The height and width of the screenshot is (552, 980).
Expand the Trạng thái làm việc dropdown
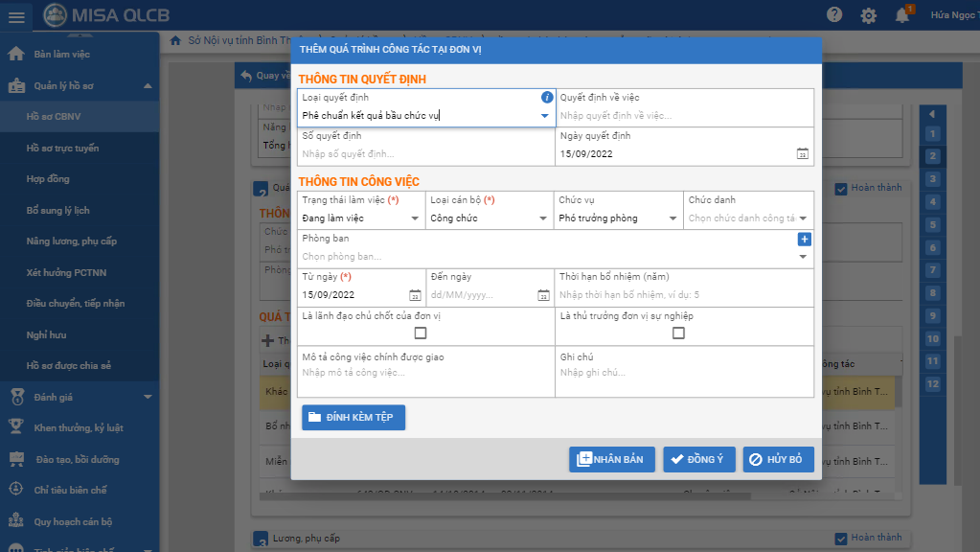[x=415, y=218]
